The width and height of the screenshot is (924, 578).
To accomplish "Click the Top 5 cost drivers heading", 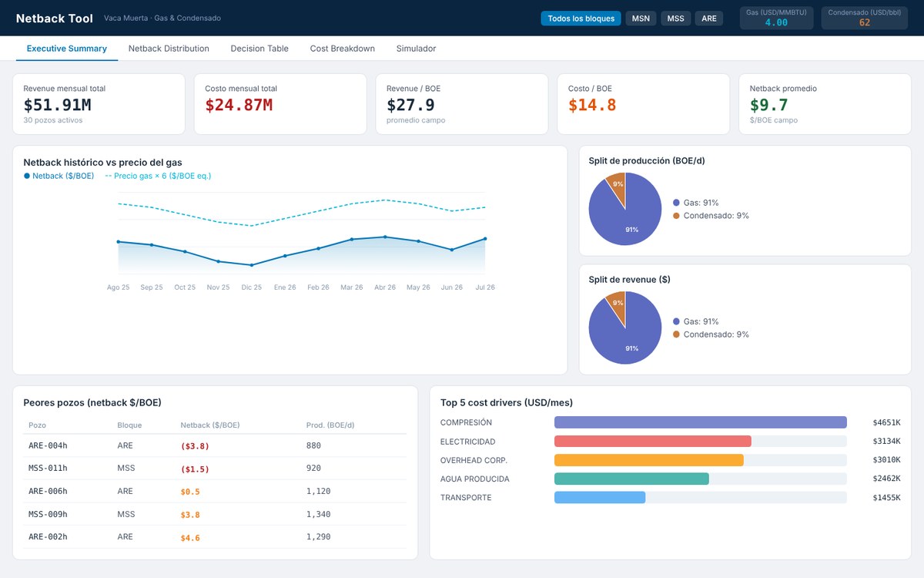I will (x=507, y=402).
